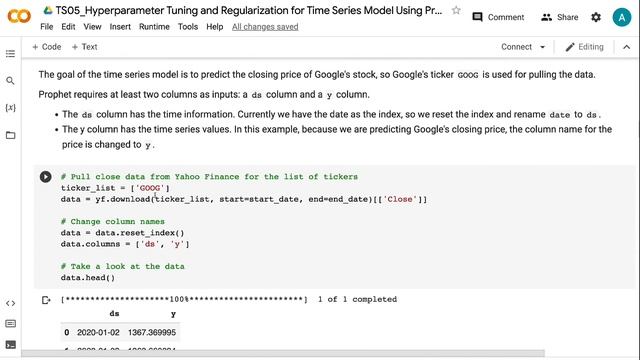Click the cell output toggle icon
Image resolution: width=640 pixels, height=360 pixels.
point(46,300)
